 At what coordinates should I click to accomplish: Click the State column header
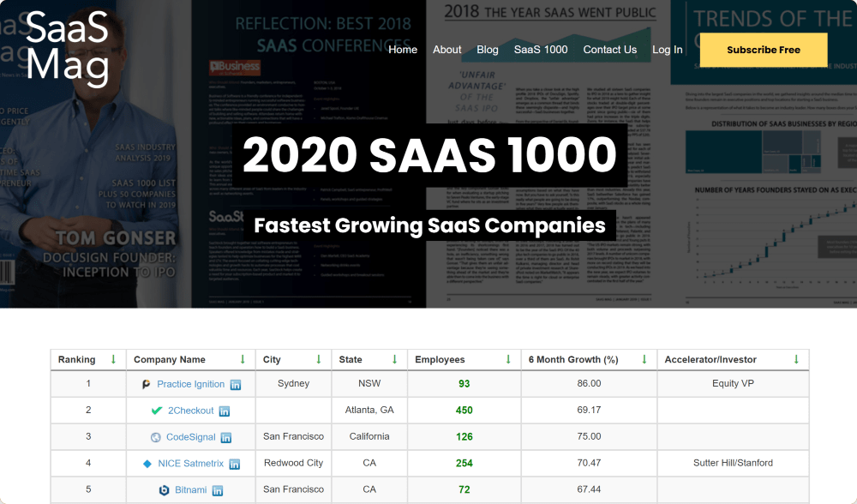[369, 360]
